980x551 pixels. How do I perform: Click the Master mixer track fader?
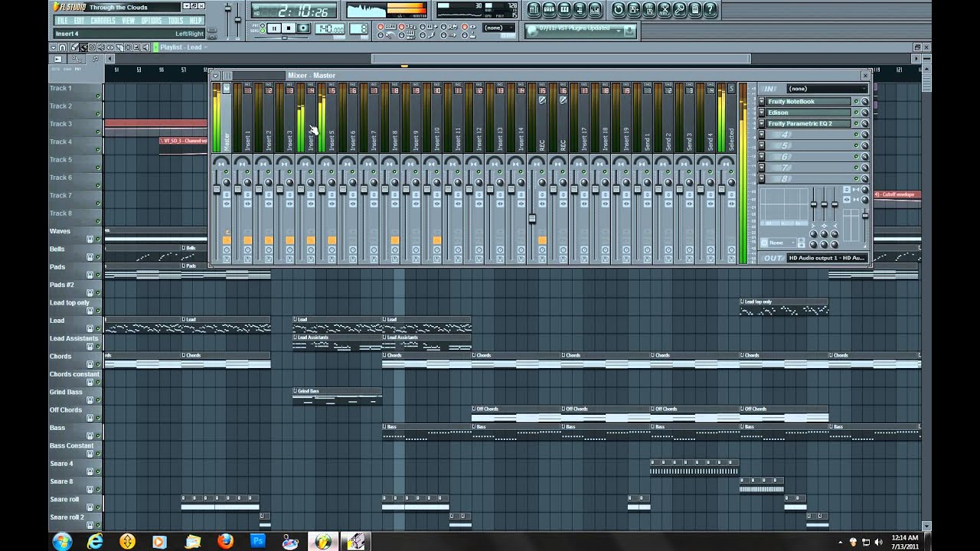pos(217,189)
